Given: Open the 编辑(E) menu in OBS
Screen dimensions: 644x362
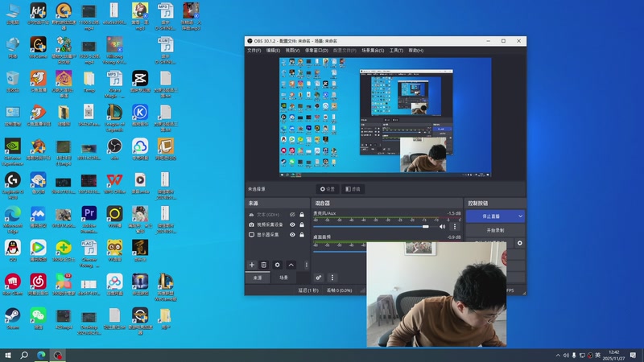Looking at the screenshot, I should [273, 51].
